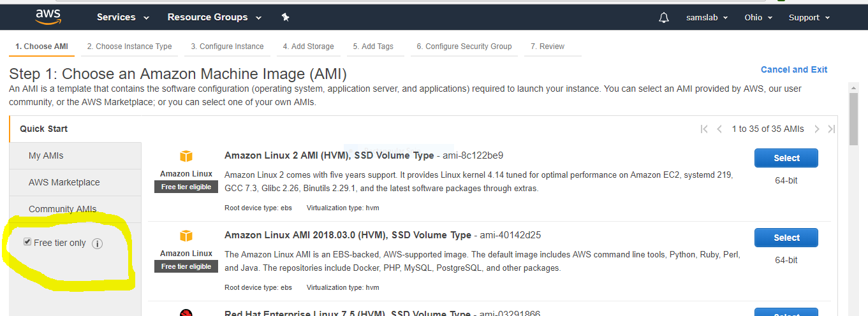Click Free tier eligible badge for Amazon Linux 2

tap(186, 187)
